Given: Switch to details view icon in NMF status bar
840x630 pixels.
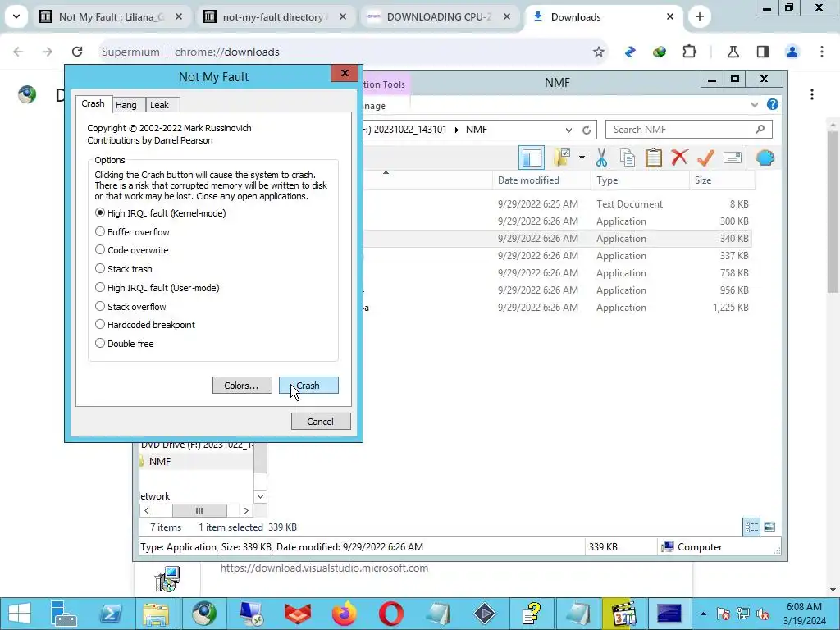Looking at the screenshot, I should [751, 527].
